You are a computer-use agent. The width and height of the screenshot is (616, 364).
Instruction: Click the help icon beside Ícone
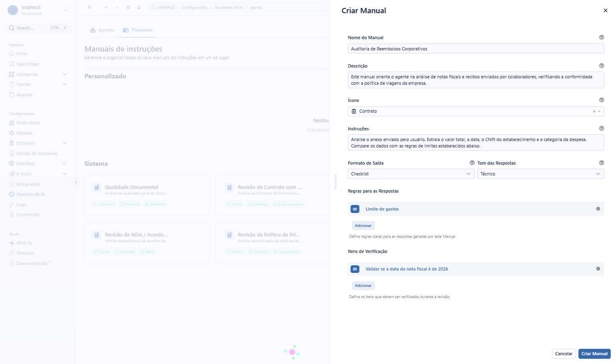pyautogui.click(x=602, y=100)
